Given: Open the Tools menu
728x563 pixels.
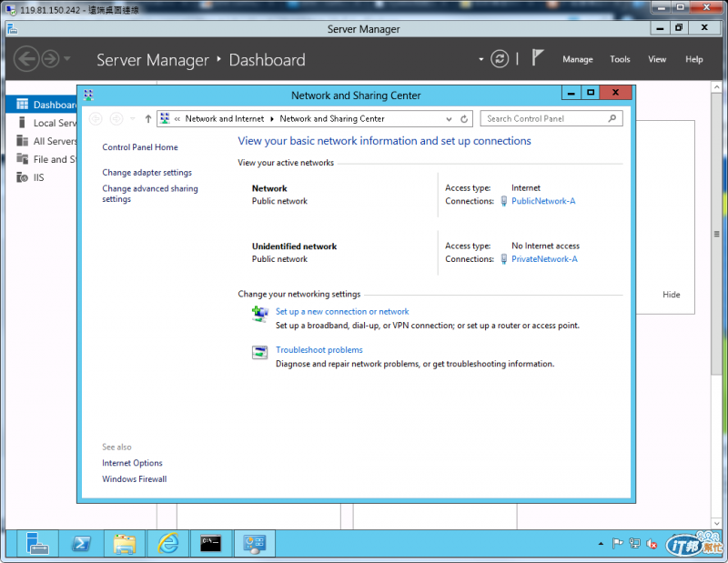Looking at the screenshot, I should coord(620,59).
